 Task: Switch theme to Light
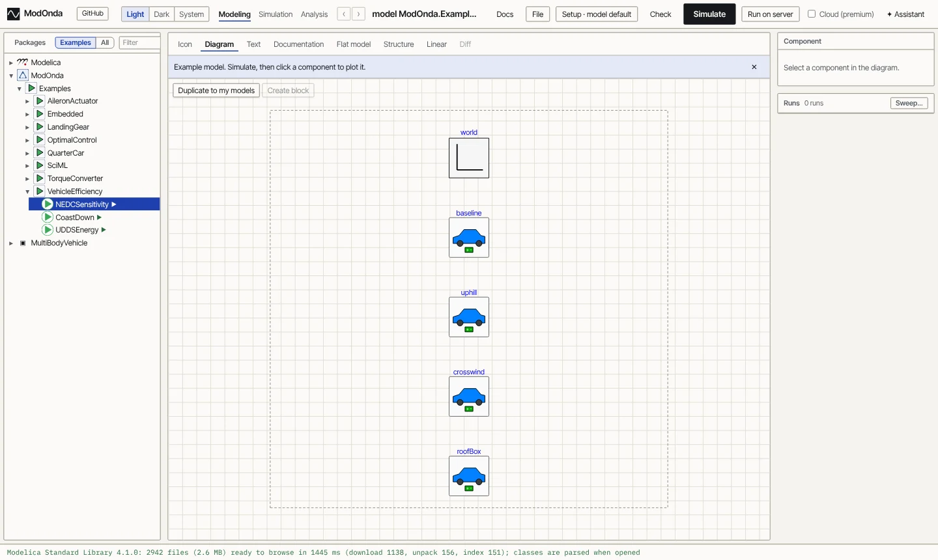pyautogui.click(x=135, y=14)
